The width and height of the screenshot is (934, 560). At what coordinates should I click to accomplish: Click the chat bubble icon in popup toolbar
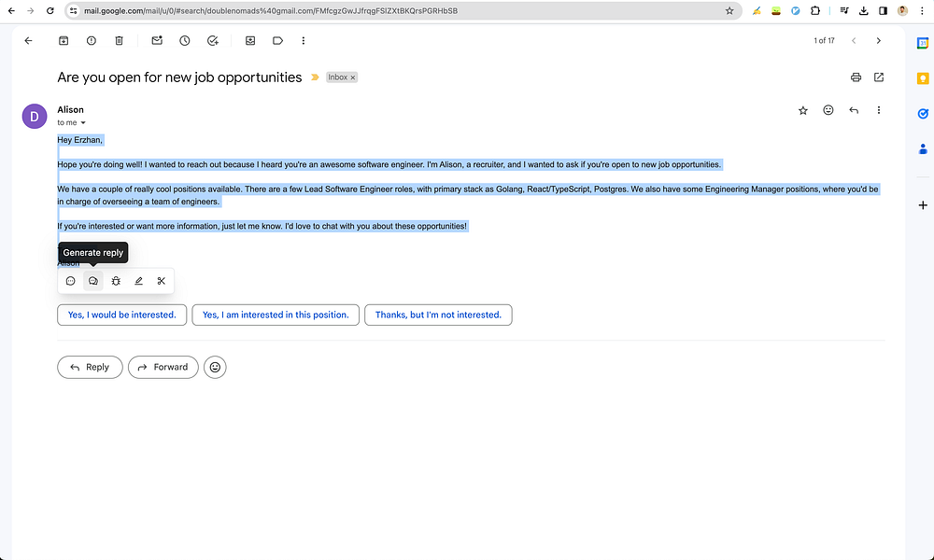pyautogui.click(x=70, y=281)
